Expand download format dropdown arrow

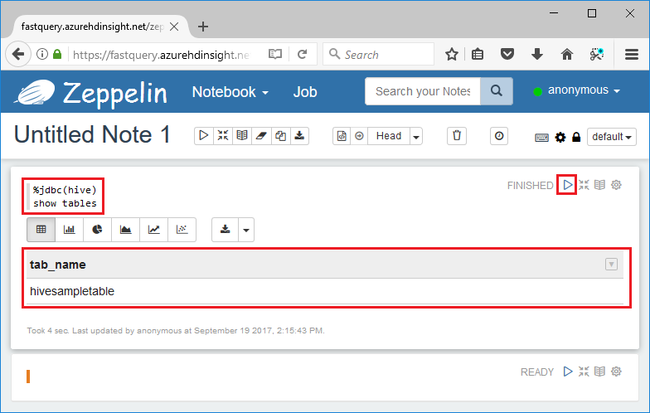click(246, 229)
